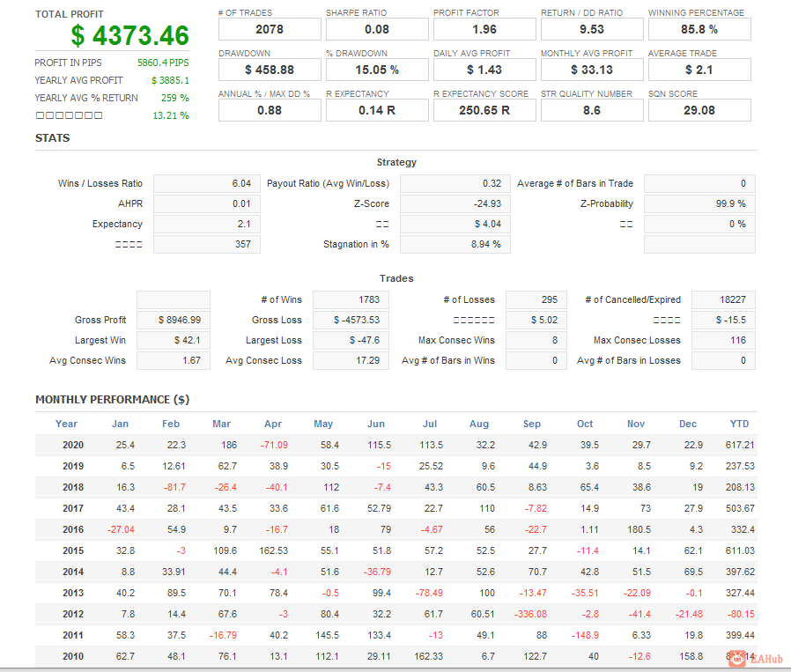The height and width of the screenshot is (672, 791).
Task: Click the Profit Factor box showing 1.96
Action: coord(484,29)
